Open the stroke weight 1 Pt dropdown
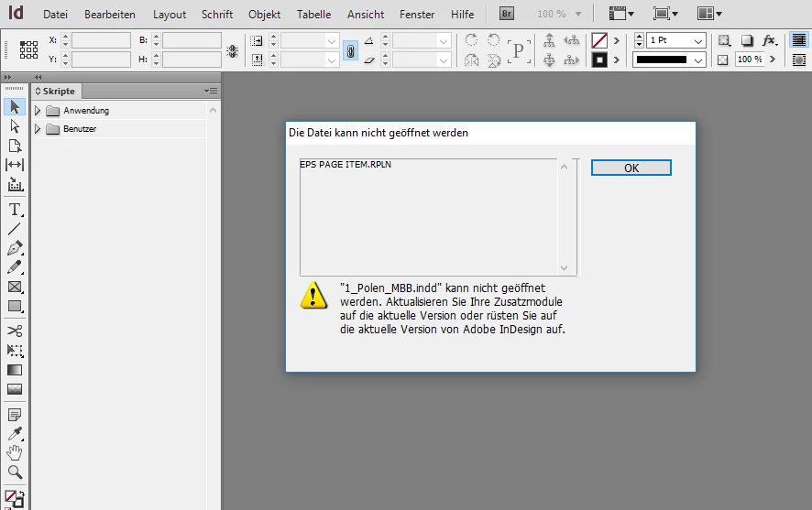The image size is (812, 510). (x=698, y=40)
